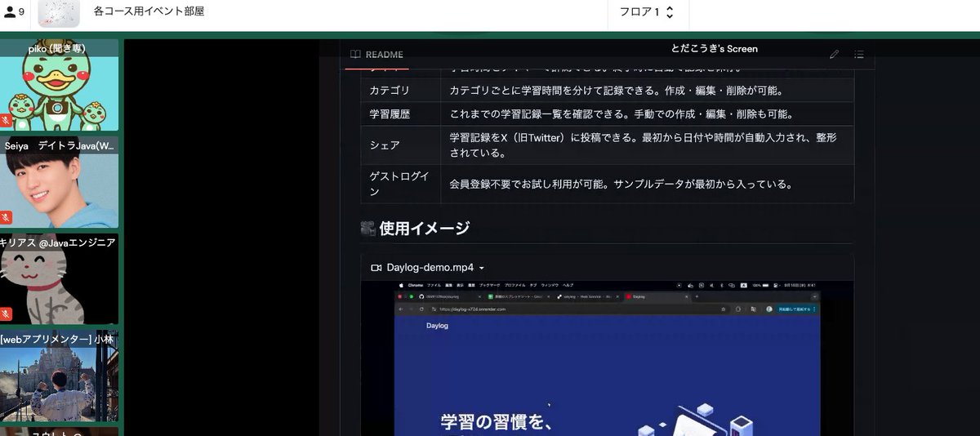
Task: Click muted microphone icon on キリアス tile
Action: click(x=7, y=314)
